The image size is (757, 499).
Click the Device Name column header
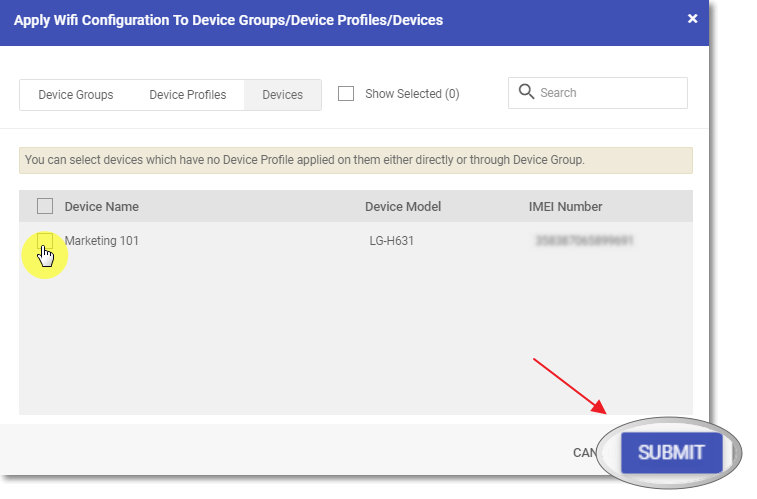point(101,207)
